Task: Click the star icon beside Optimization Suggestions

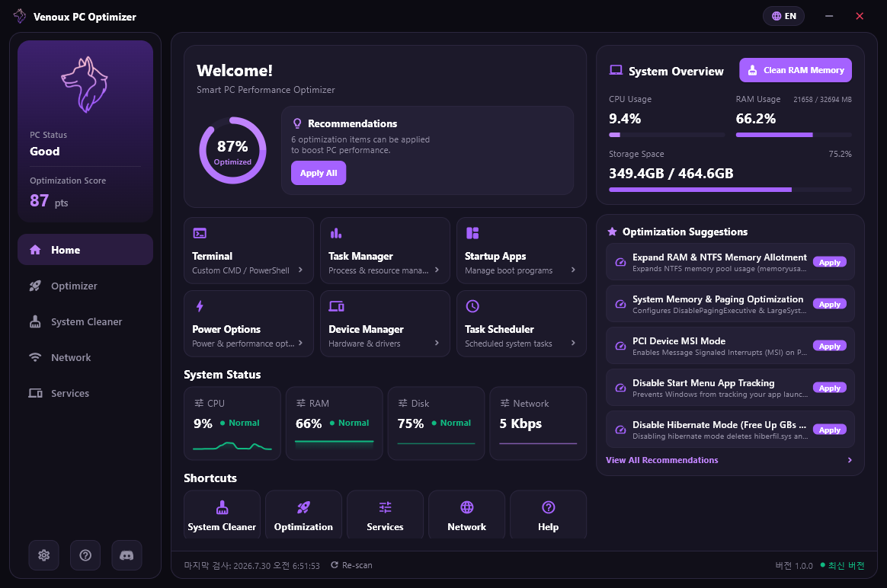Action: click(x=612, y=232)
